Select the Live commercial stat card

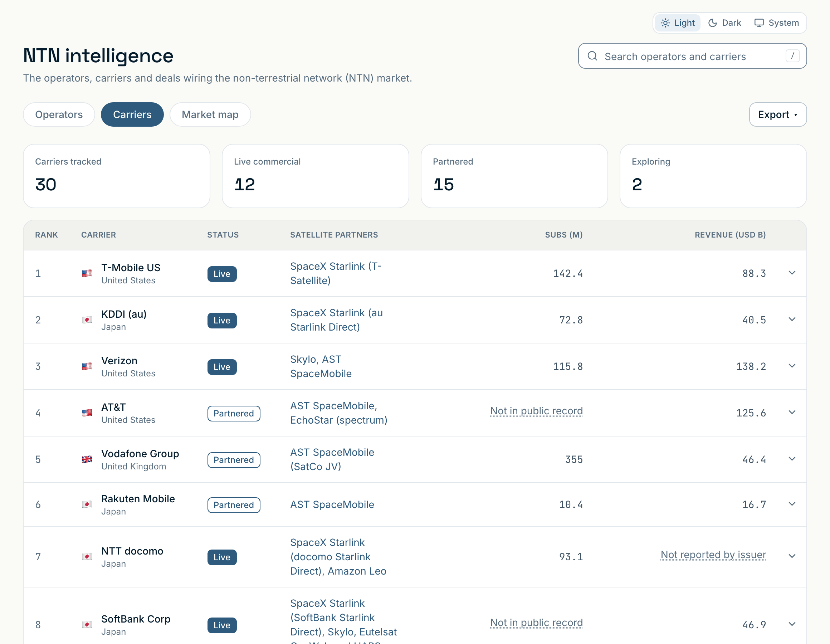(x=316, y=176)
